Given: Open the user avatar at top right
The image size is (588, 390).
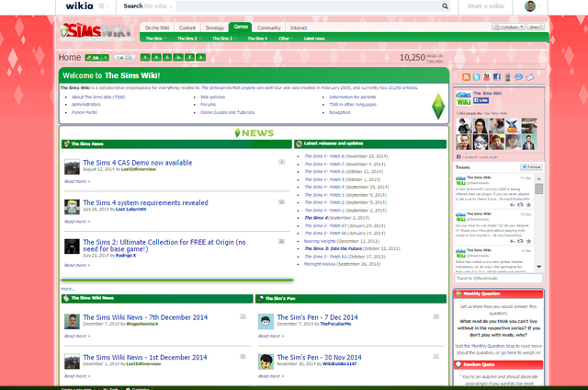Looking at the screenshot, I should (530, 6).
